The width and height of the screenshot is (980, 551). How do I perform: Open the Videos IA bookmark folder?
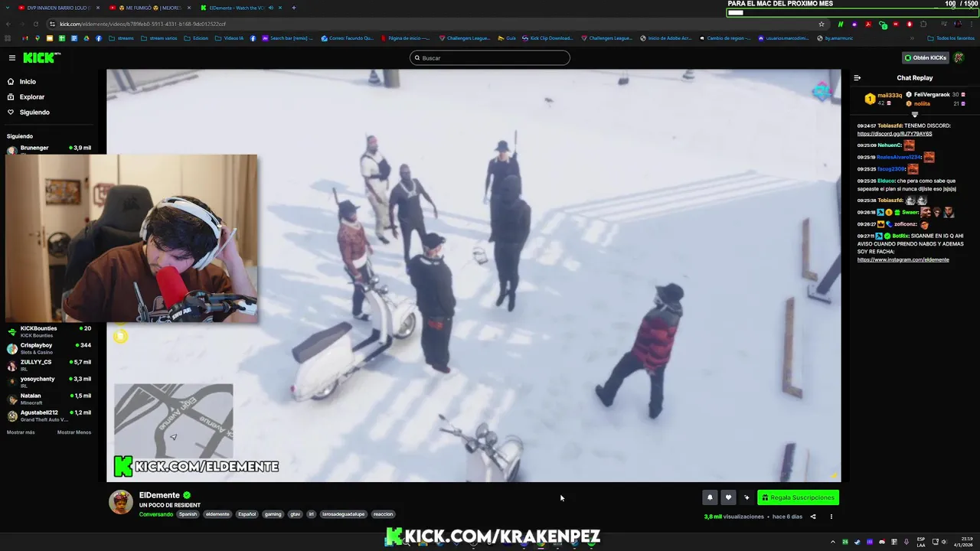[x=229, y=37]
